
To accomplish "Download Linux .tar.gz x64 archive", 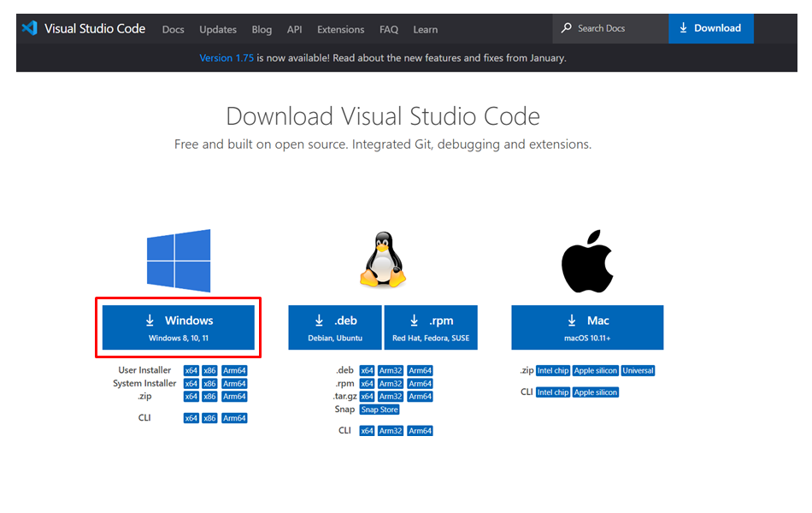I will pos(367,397).
